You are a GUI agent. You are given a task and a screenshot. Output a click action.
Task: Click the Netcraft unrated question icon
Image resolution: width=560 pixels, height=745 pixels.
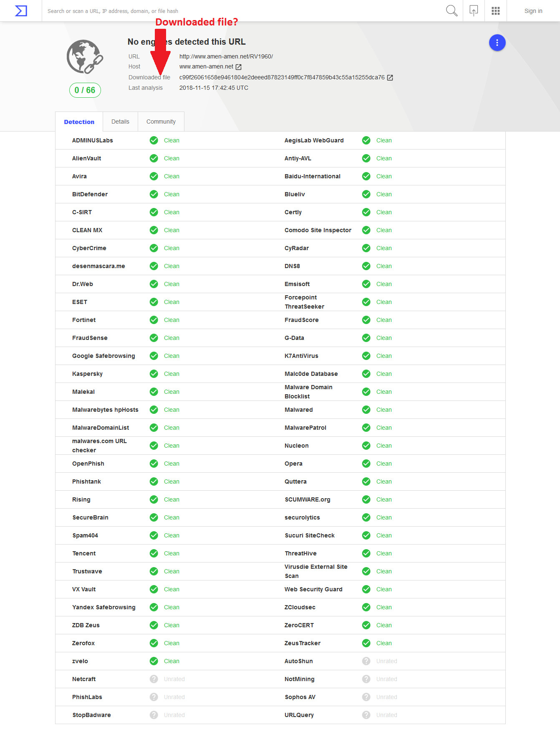pyautogui.click(x=154, y=679)
